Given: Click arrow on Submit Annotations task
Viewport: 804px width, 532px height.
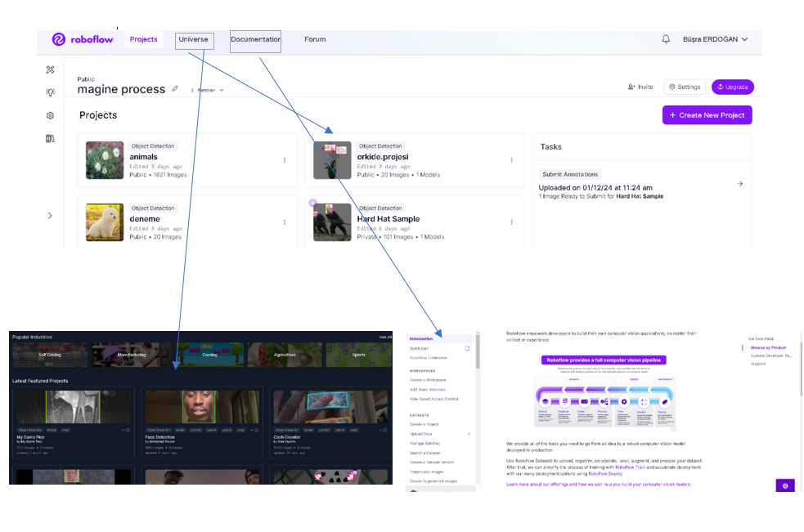Looking at the screenshot, I should click(x=740, y=184).
